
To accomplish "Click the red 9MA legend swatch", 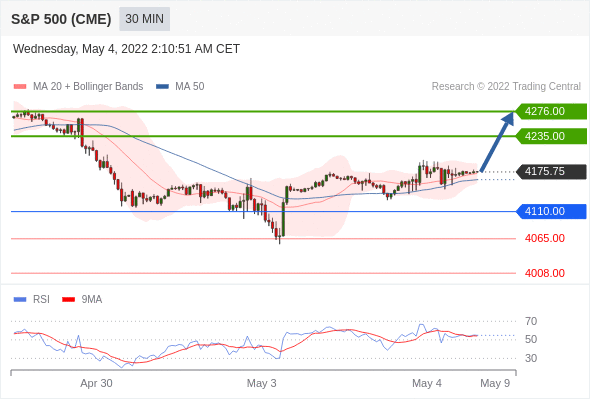I will click(x=68, y=300).
